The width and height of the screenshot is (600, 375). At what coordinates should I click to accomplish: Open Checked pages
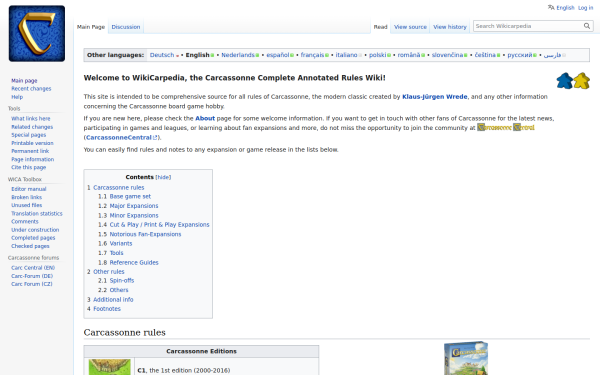30,246
